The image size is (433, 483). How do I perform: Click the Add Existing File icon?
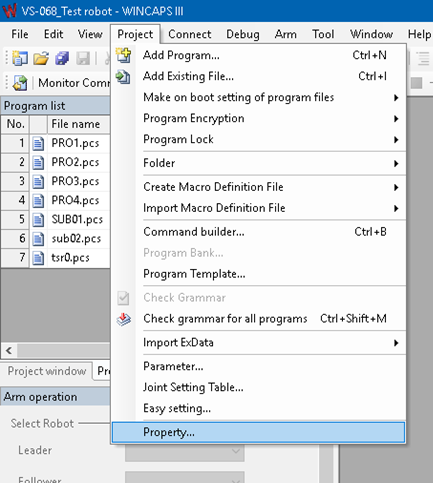(x=123, y=76)
